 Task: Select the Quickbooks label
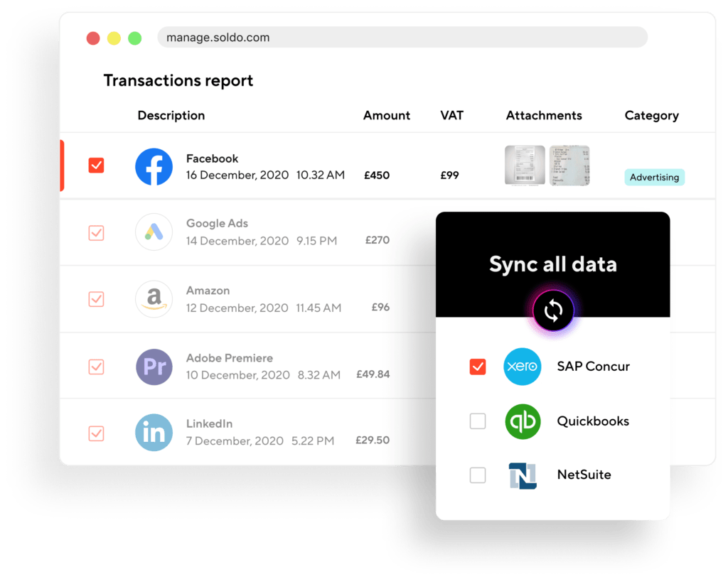pos(593,421)
